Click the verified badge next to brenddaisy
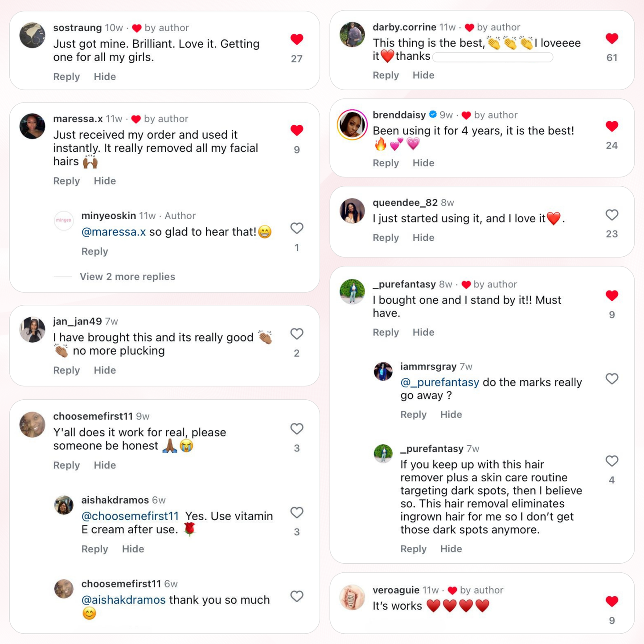This screenshot has height=644, width=644. (432, 115)
